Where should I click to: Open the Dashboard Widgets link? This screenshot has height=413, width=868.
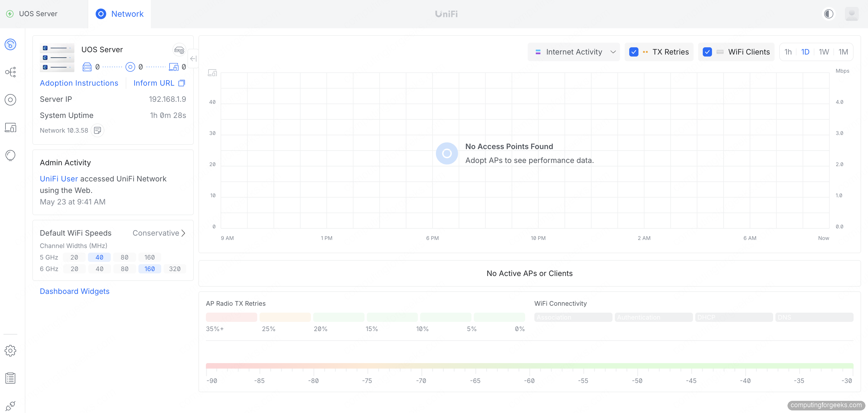click(x=74, y=291)
